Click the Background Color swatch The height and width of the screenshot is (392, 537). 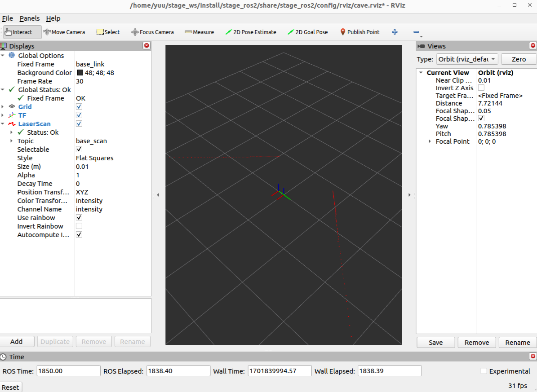pyautogui.click(x=80, y=73)
